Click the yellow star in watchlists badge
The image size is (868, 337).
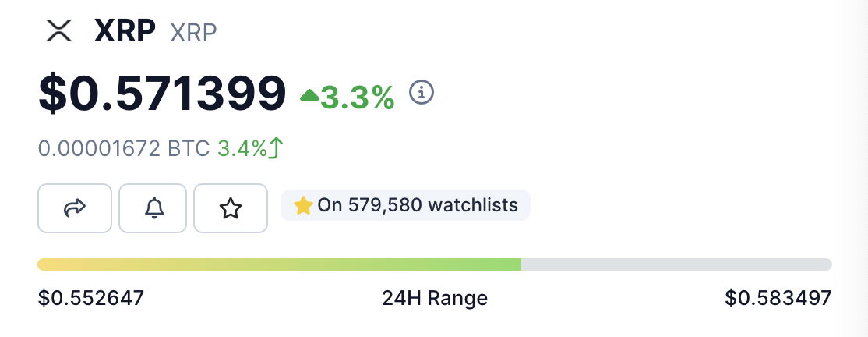[x=303, y=206]
